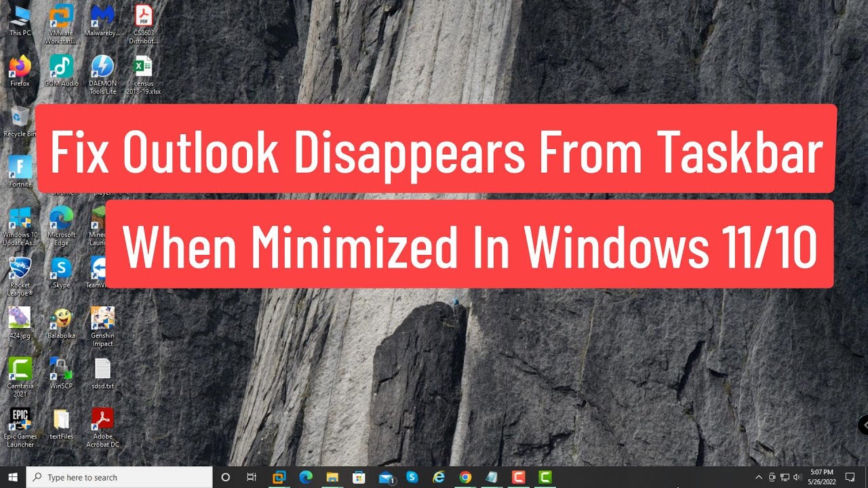The width and height of the screenshot is (868, 488).
Task: Open Adobe Acrobat DC shortcut
Action: point(102,428)
